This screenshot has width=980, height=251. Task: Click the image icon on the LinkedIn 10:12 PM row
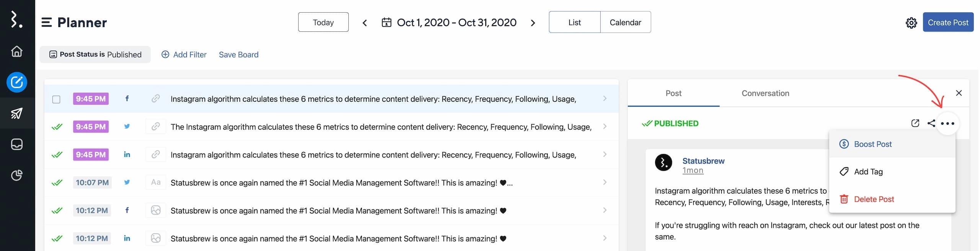point(155,238)
